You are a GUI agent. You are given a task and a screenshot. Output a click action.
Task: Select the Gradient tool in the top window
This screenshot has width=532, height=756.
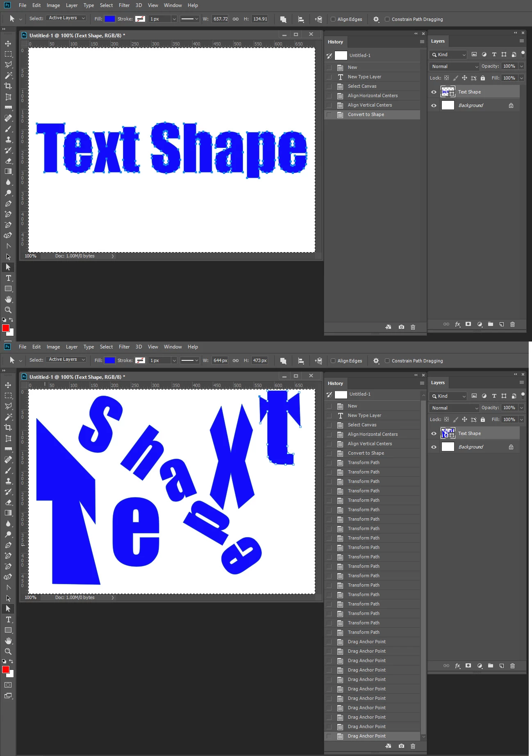point(8,171)
